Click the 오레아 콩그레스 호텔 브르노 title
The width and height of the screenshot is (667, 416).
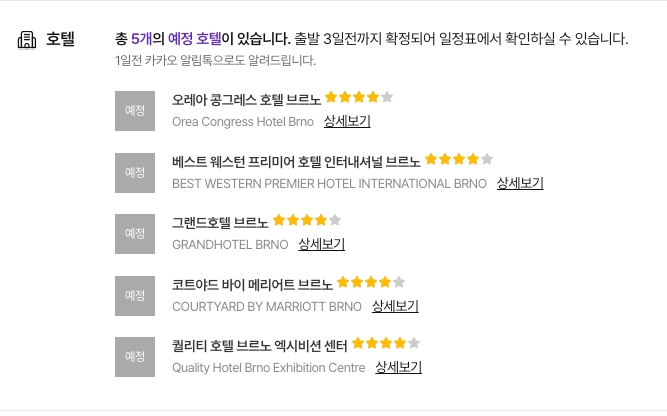[246, 100]
